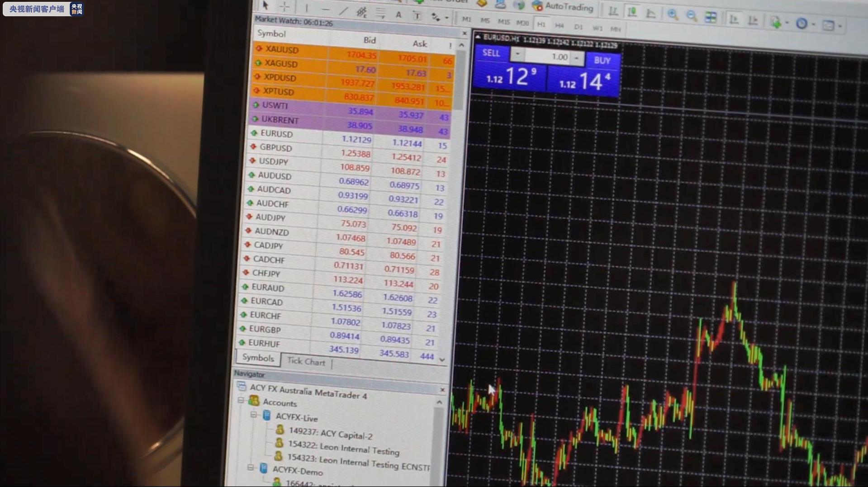Screen dimensions: 868x487
Task: Set timeframe to M15
Action: pyautogui.click(x=503, y=22)
